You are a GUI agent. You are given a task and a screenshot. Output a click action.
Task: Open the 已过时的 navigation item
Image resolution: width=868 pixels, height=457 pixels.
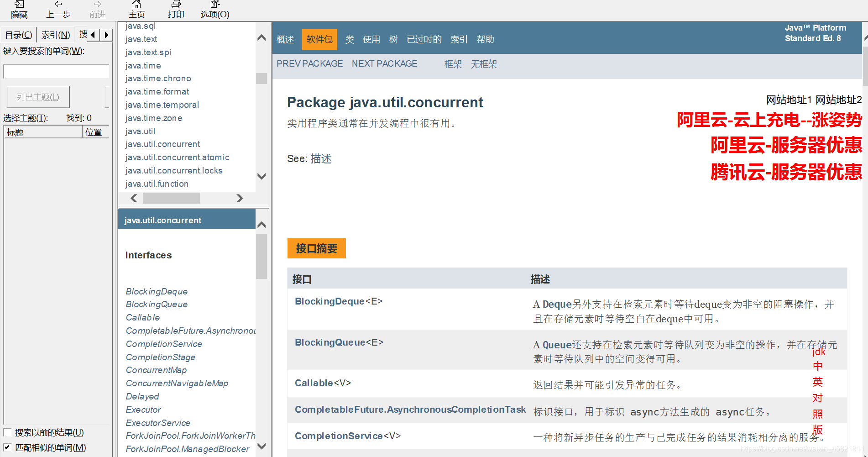point(424,40)
